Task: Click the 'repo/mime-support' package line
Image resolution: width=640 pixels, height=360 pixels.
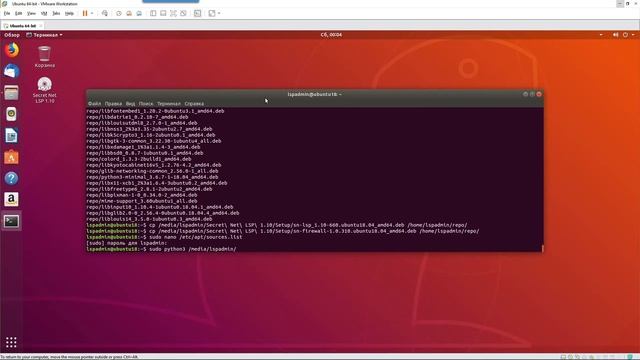Action: [x=142, y=201]
